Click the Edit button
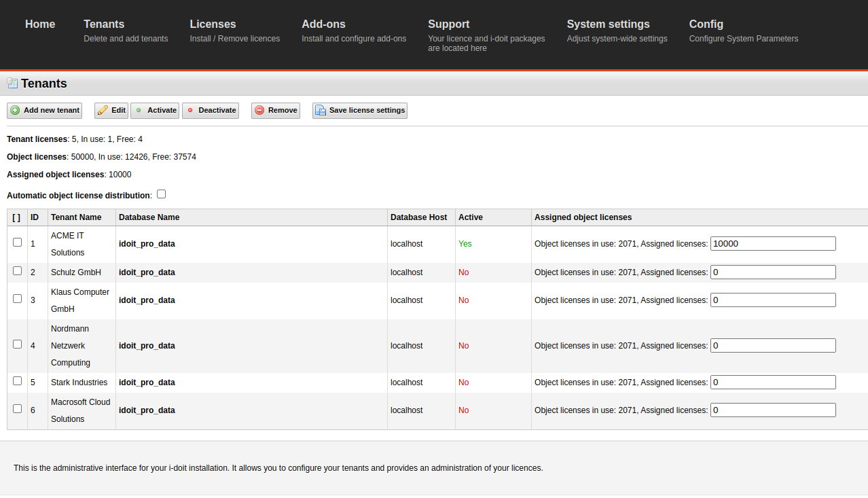This screenshot has width=868, height=498. 111,110
